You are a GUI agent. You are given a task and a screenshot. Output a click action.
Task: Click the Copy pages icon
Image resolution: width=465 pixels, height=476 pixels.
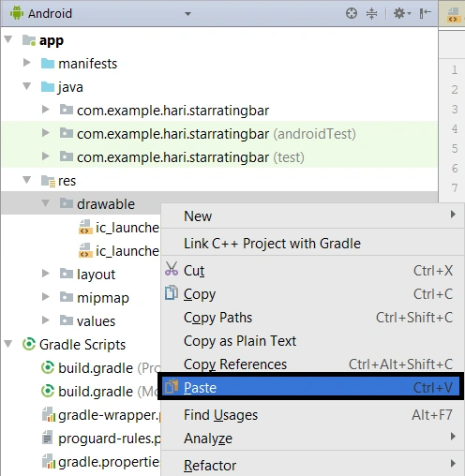[x=172, y=293]
